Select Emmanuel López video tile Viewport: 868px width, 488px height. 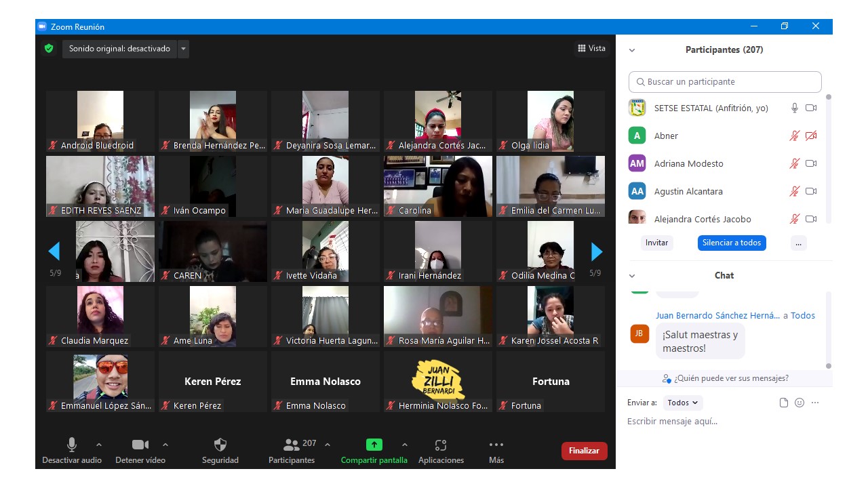(100, 382)
